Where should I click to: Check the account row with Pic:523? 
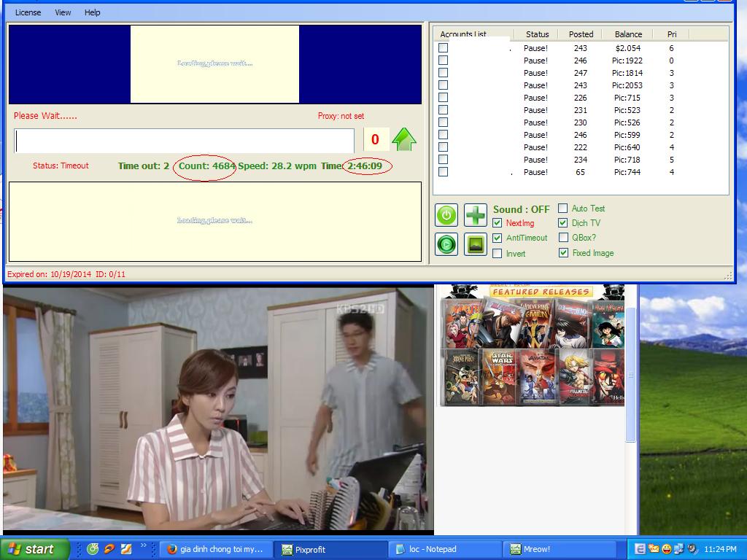[443, 109]
